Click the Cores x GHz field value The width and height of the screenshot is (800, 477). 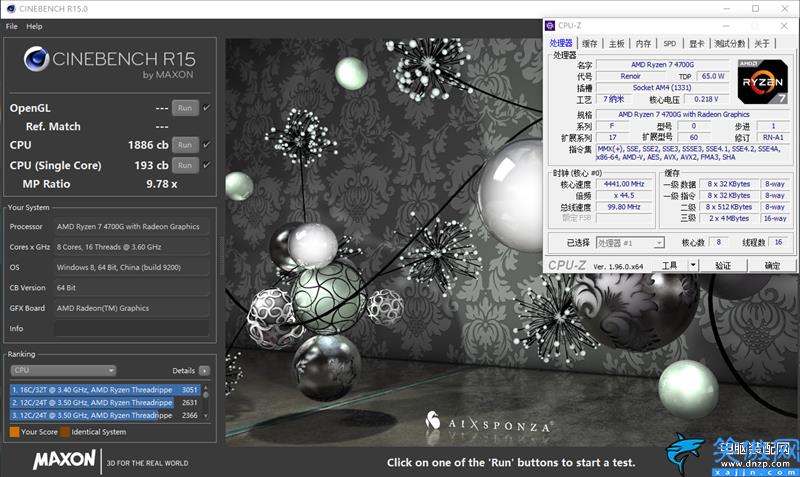132,247
